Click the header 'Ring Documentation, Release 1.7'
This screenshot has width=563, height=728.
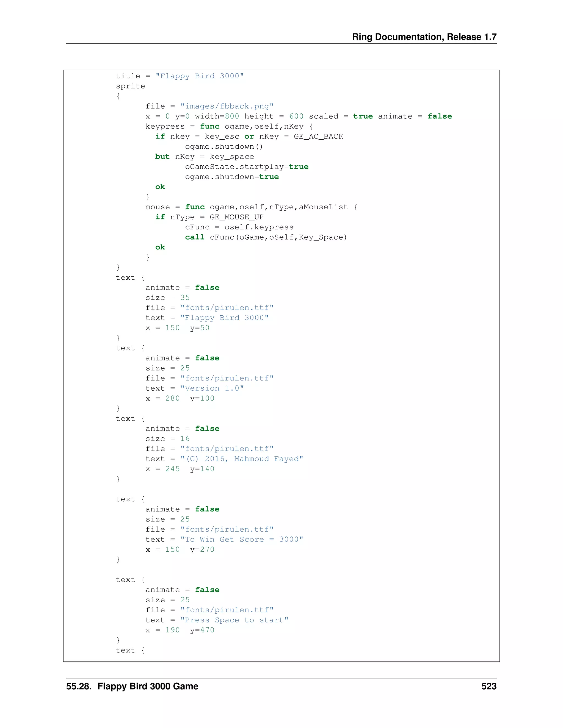click(424, 37)
